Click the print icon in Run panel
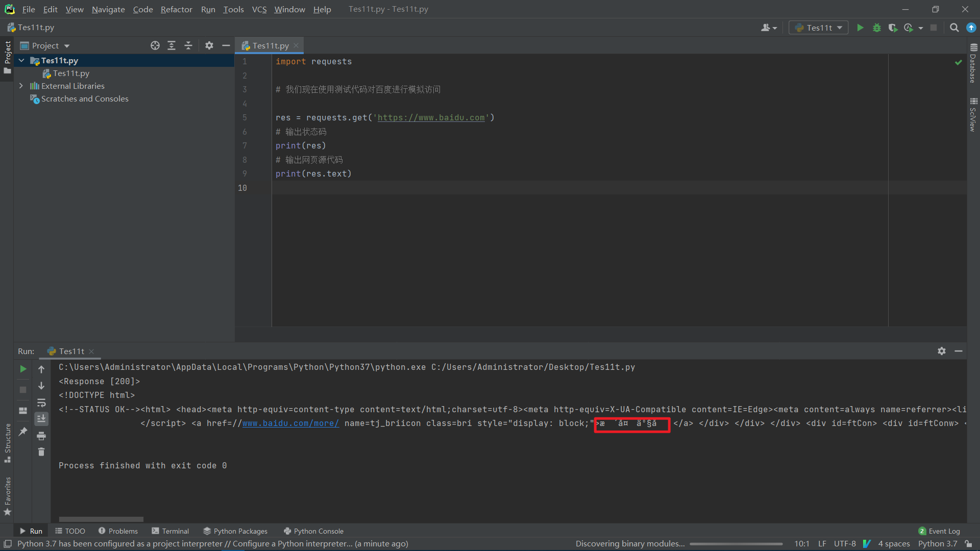 41,436
